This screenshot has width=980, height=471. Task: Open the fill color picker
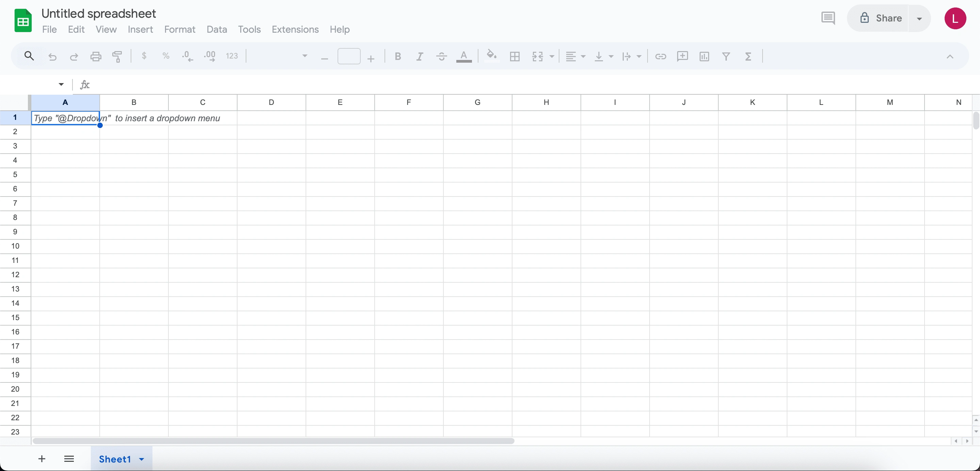491,56
